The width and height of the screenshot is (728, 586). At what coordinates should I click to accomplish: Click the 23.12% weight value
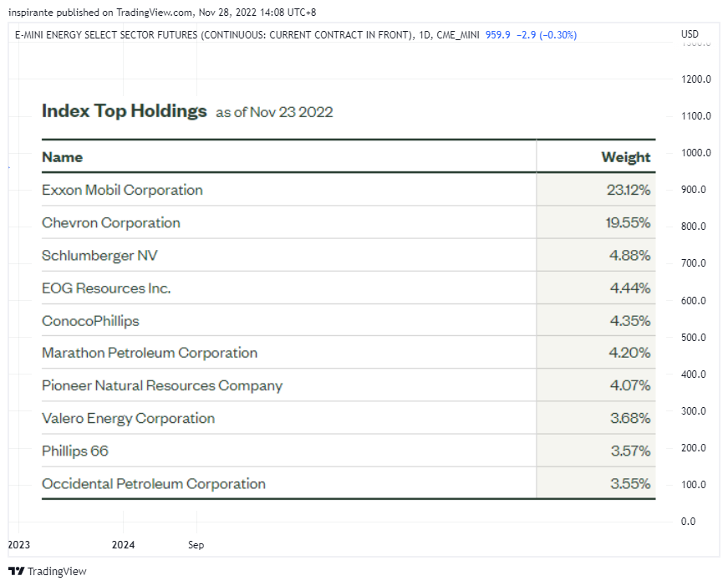pyautogui.click(x=629, y=190)
